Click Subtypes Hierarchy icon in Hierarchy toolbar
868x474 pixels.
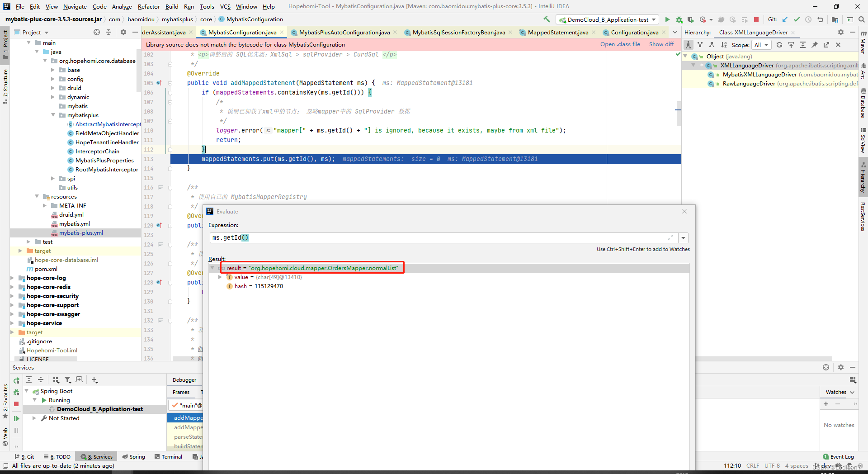[x=712, y=45]
